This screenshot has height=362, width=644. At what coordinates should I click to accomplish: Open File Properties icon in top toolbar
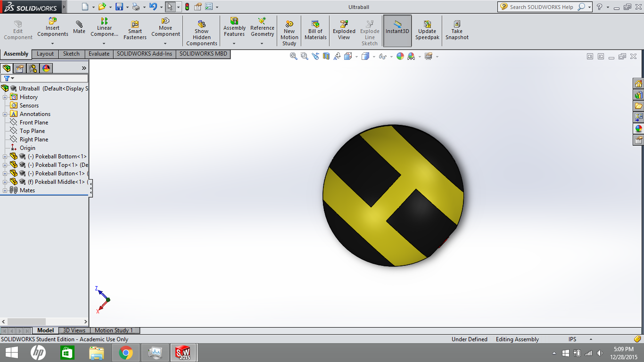[x=198, y=7]
